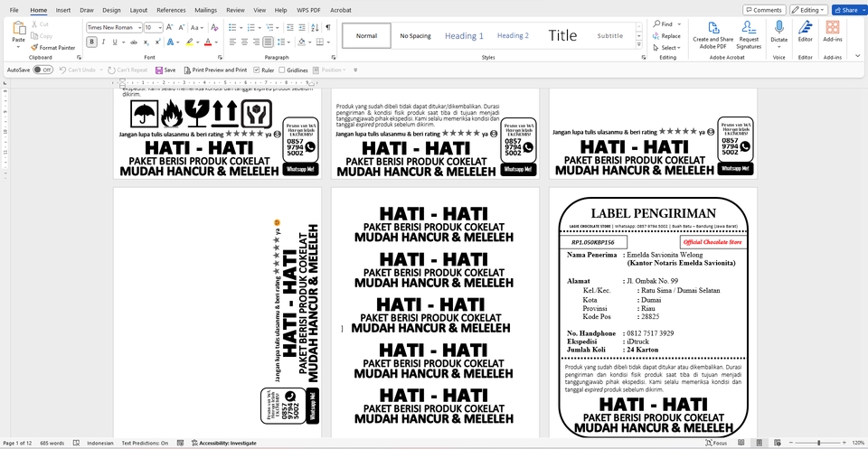Align text right
Screen dimensions: 868x449
pos(256,42)
